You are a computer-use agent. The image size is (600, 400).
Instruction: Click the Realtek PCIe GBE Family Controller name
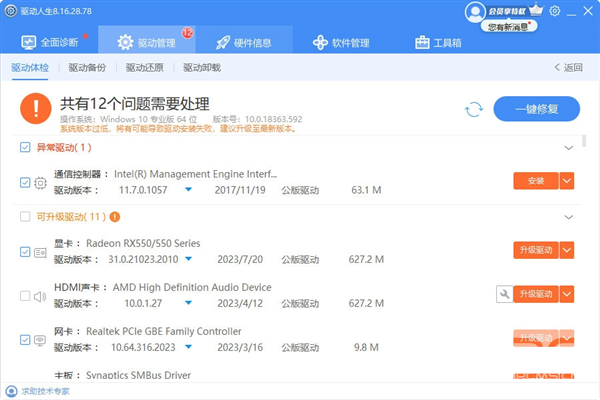point(164,331)
